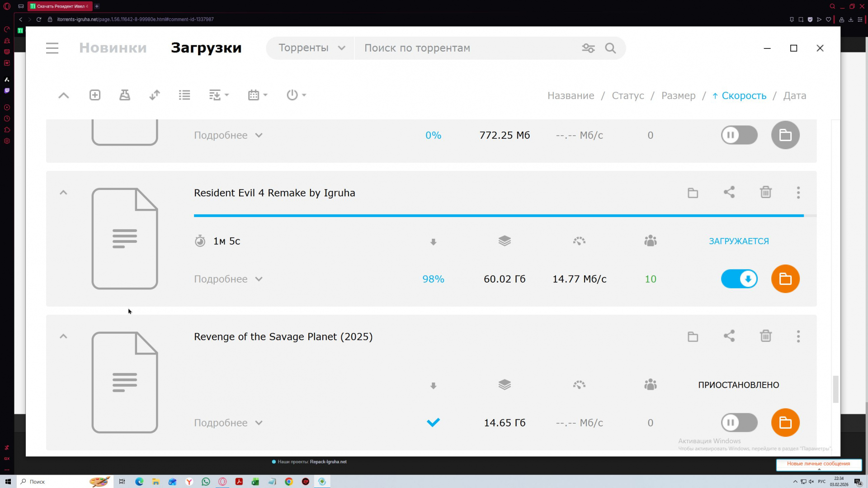The height and width of the screenshot is (488, 868).
Task: Toggle the 772.25 МБ torrent download switch
Action: pos(739,135)
